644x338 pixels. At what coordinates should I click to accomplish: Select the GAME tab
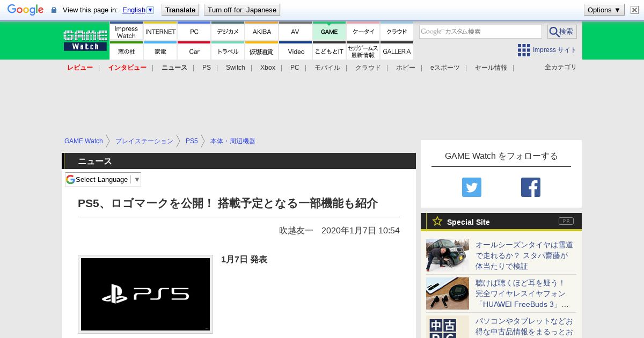tap(329, 32)
